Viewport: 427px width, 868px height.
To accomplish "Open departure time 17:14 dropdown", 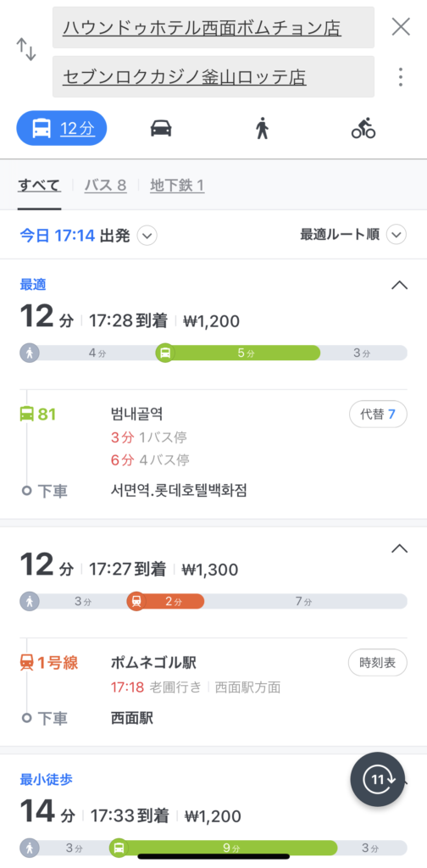I will coord(147,236).
